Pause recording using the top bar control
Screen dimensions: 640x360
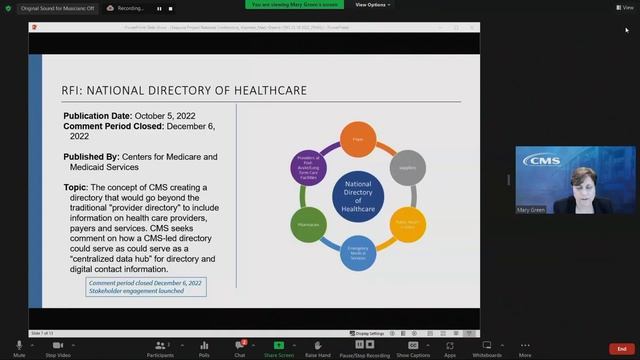click(x=159, y=9)
